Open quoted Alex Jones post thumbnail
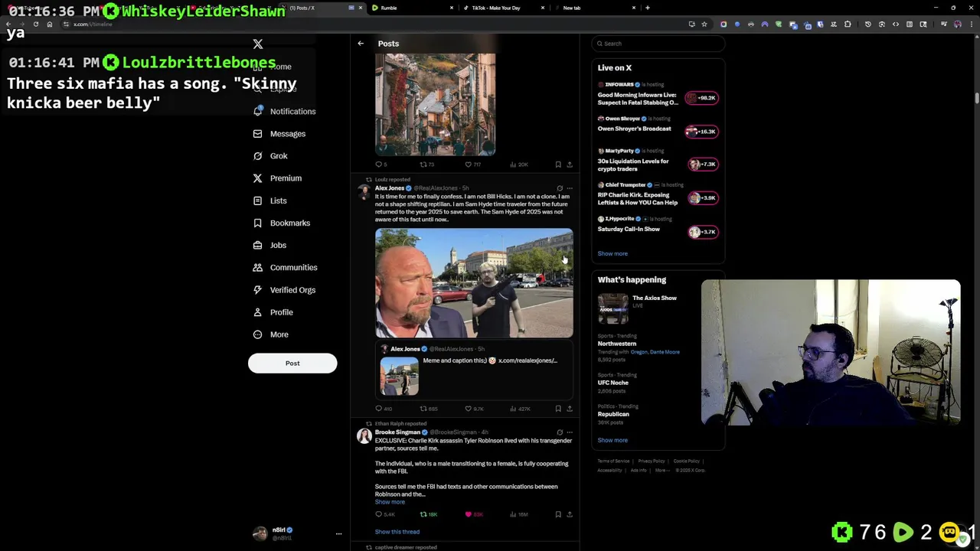Screen dimensions: 980x551 pos(400,377)
